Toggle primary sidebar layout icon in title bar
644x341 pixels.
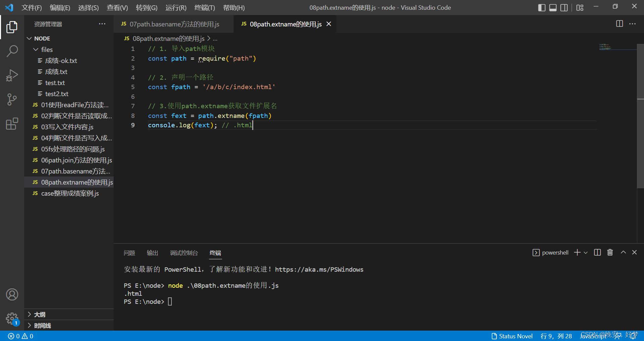(542, 8)
